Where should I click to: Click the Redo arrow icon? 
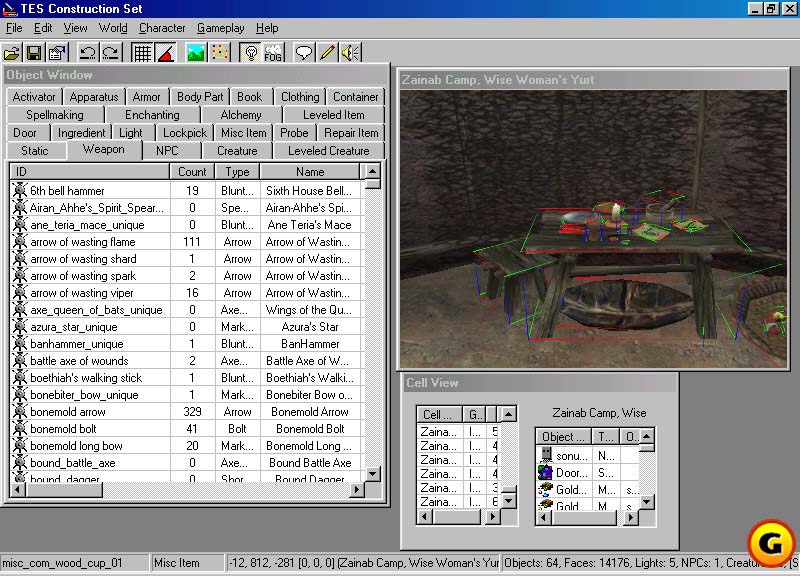coord(111,53)
